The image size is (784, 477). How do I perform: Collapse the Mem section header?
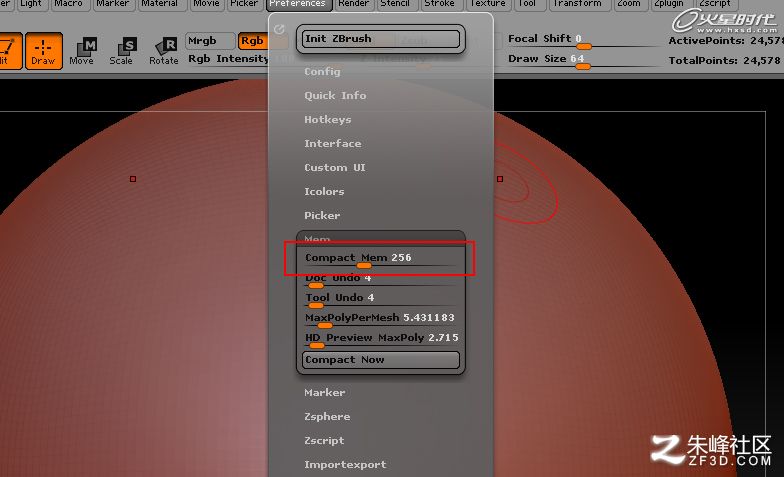317,238
